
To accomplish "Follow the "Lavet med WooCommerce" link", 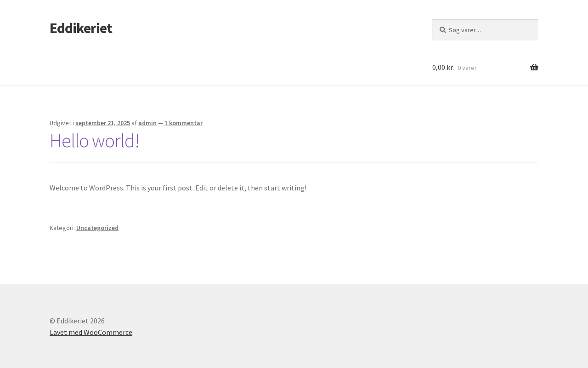I will point(91,332).
